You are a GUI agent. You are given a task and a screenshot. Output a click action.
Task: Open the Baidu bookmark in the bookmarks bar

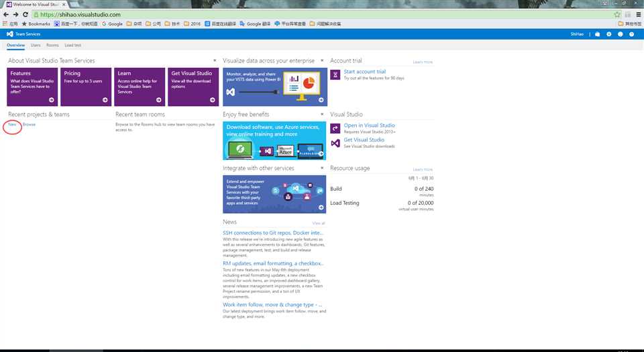coord(76,24)
